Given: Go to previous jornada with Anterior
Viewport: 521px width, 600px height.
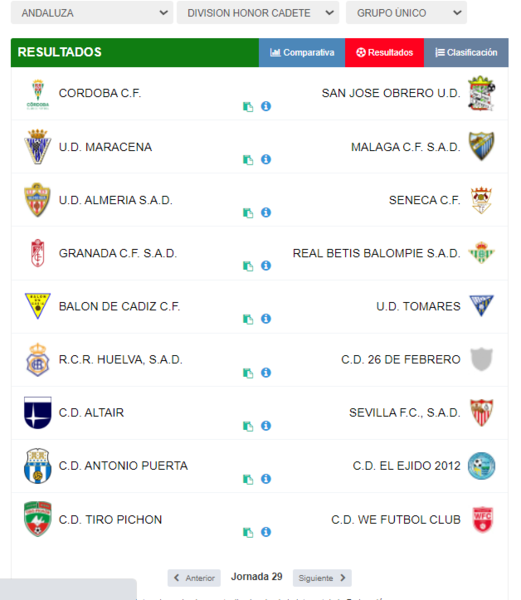Looking at the screenshot, I should click(194, 578).
